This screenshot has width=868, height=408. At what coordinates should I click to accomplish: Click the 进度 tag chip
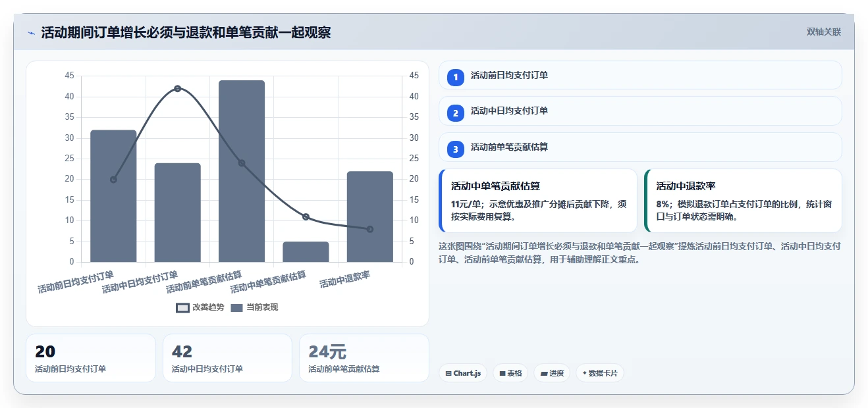552,373
